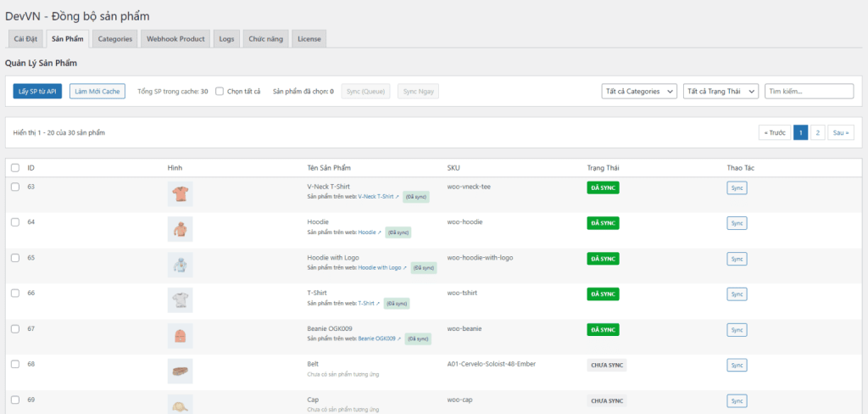
Task: Select the checkbox for product ID 68
Action: click(14, 364)
